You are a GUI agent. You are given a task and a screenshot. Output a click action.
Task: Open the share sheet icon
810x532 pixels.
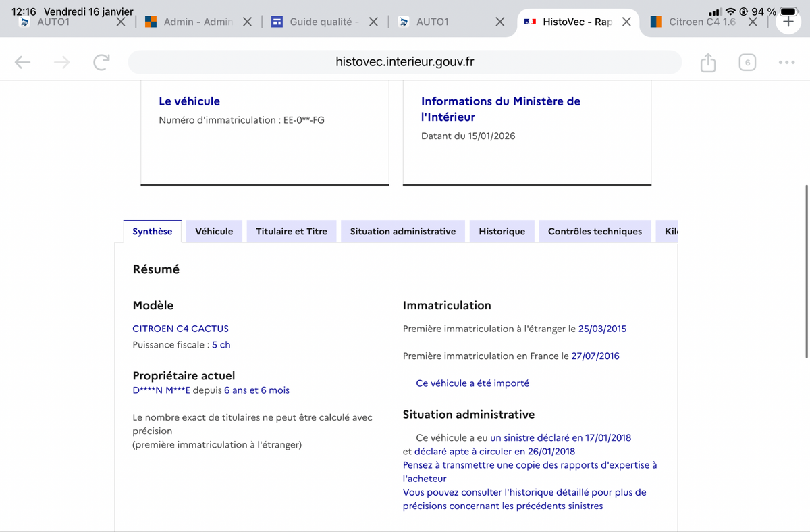pyautogui.click(x=707, y=63)
